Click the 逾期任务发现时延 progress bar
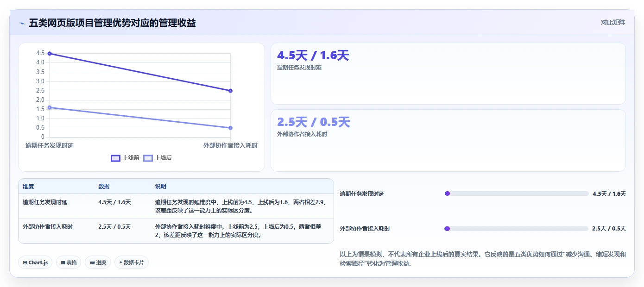Screen dimensions: 644x287 point(517,193)
